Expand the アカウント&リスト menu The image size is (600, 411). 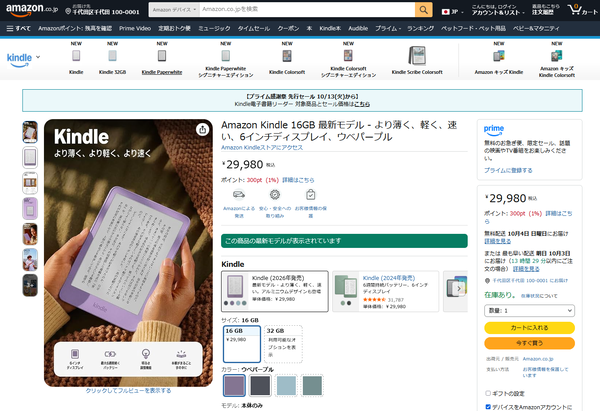(x=497, y=10)
